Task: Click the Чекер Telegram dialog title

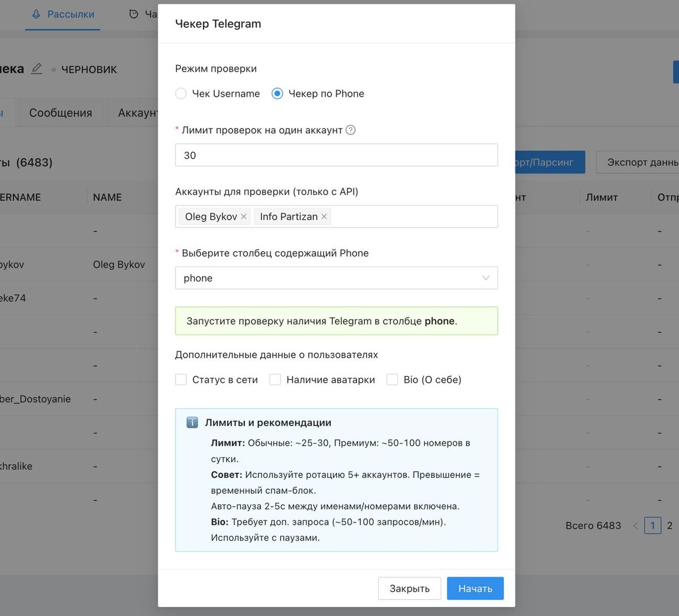Action: 218,24
